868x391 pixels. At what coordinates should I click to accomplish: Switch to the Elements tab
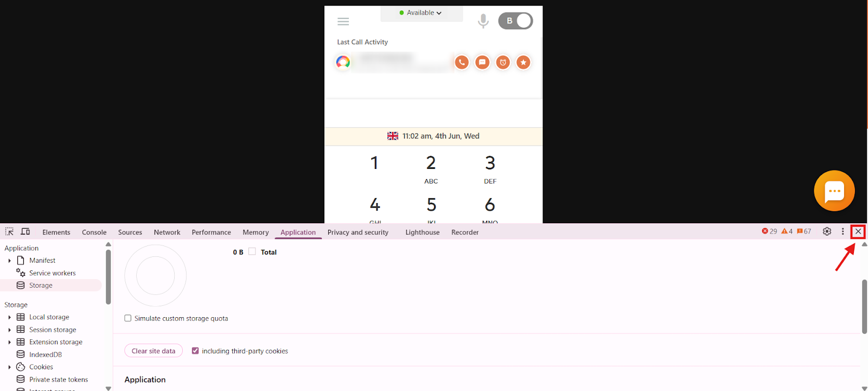[x=56, y=232]
